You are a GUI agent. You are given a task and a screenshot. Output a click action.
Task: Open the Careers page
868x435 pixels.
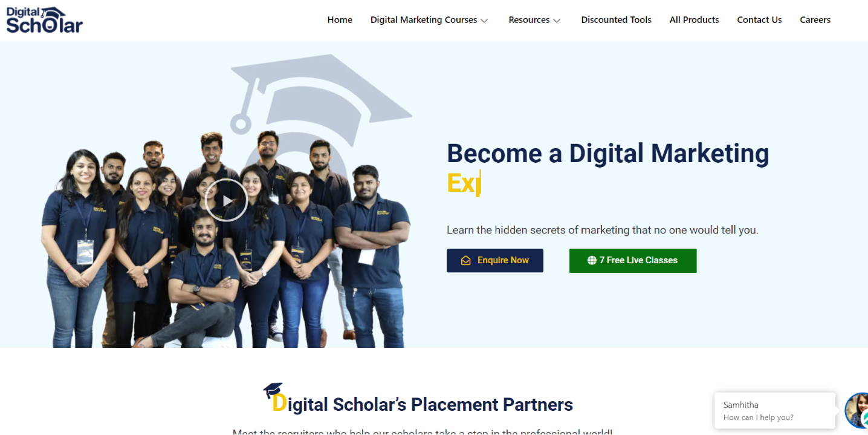815,20
